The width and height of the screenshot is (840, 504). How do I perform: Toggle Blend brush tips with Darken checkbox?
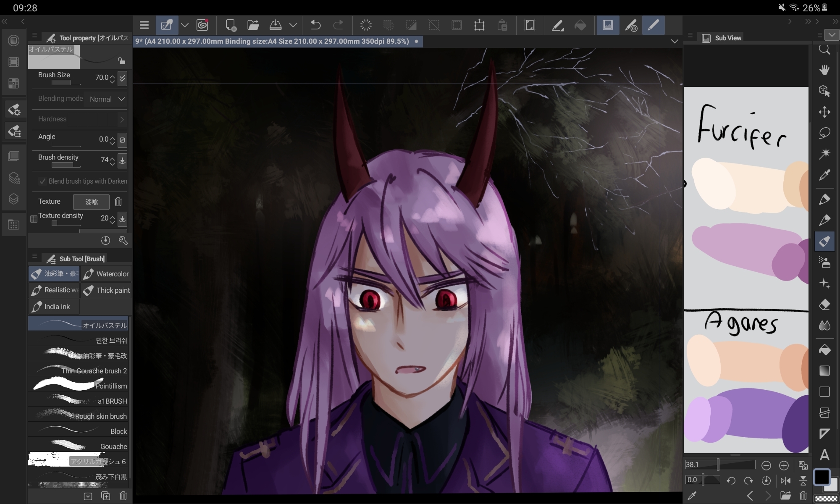coord(42,181)
